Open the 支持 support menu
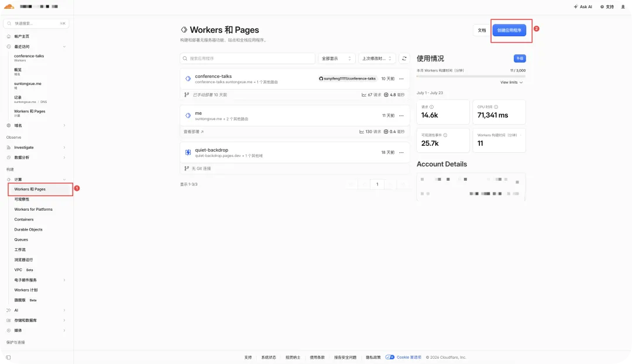The image size is (632, 364). (607, 7)
